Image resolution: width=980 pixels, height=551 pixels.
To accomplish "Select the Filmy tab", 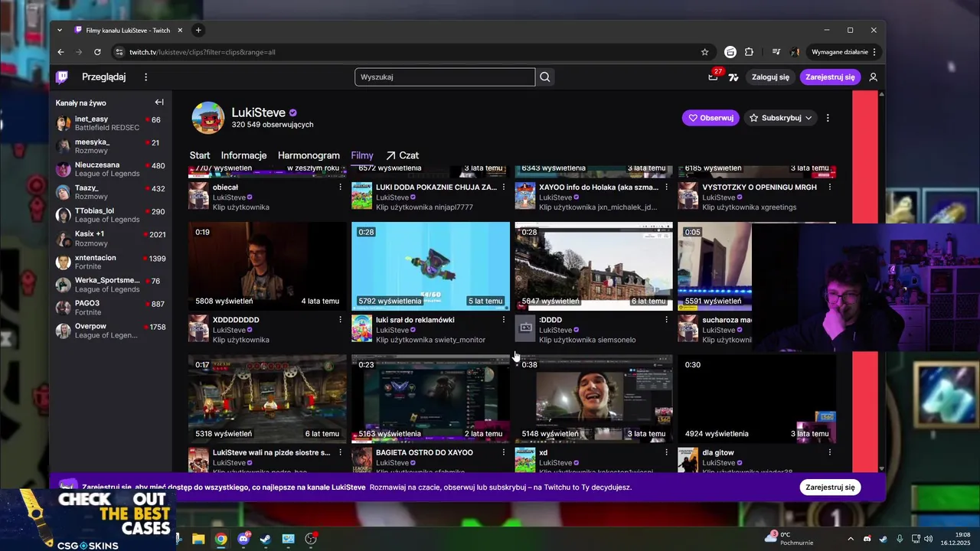I will pos(362,155).
